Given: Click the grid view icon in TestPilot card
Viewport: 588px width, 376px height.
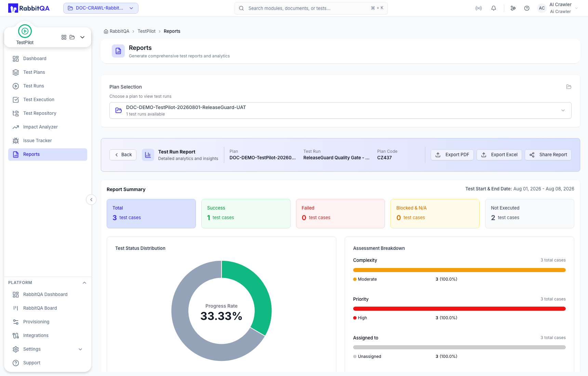Looking at the screenshot, I should pos(64,37).
